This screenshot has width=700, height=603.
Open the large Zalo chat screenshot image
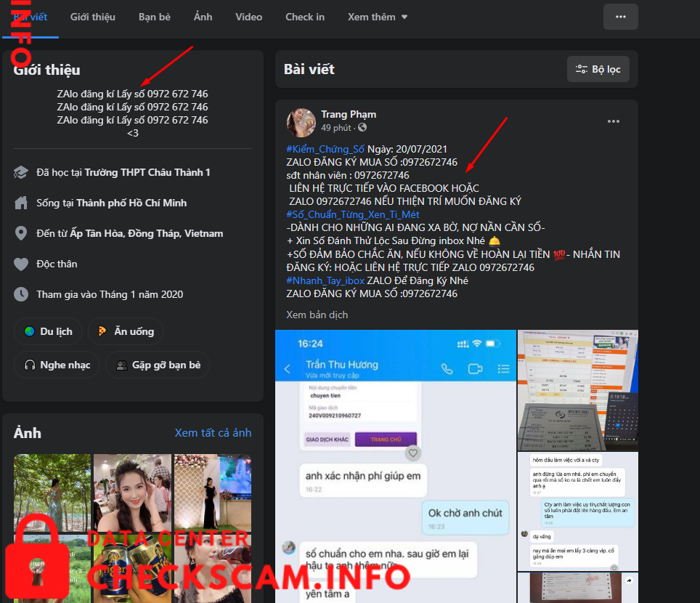[x=396, y=466]
